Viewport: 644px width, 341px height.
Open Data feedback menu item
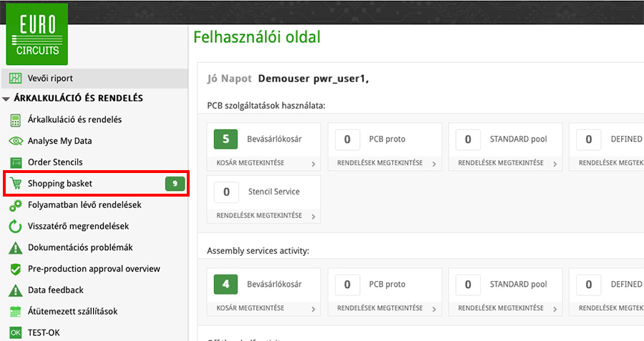pyautogui.click(x=56, y=290)
